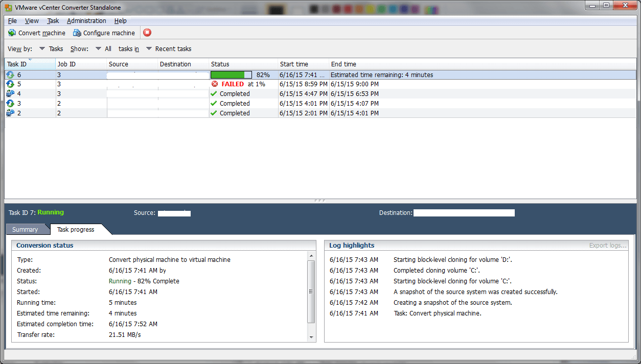
Task: Click log entry 'Starting block-level cloning for volume 'C:'.'
Action: (x=453, y=281)
